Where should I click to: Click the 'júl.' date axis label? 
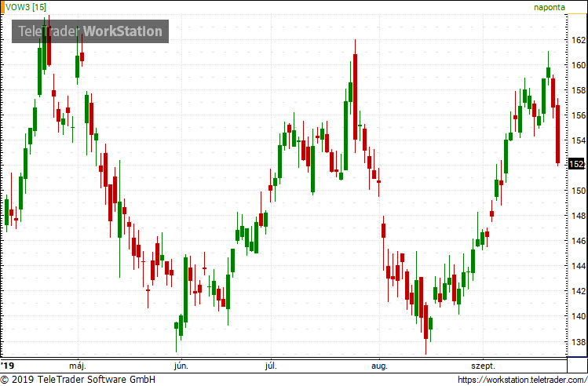[271, 366]
